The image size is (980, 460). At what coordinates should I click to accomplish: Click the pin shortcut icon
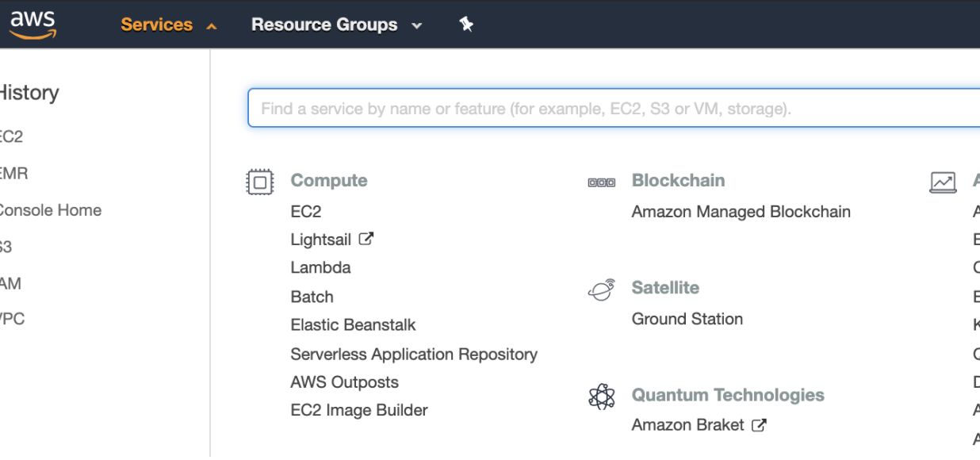(x=466, y=25)
